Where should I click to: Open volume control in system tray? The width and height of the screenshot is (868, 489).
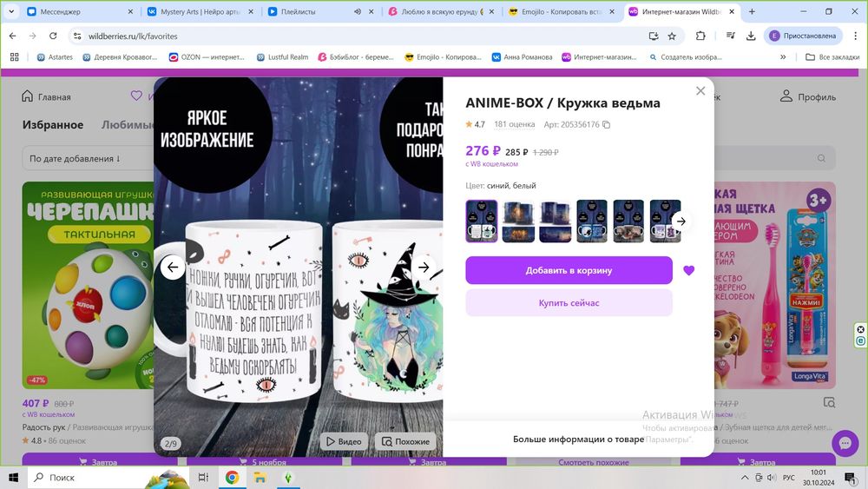[772, 478]
